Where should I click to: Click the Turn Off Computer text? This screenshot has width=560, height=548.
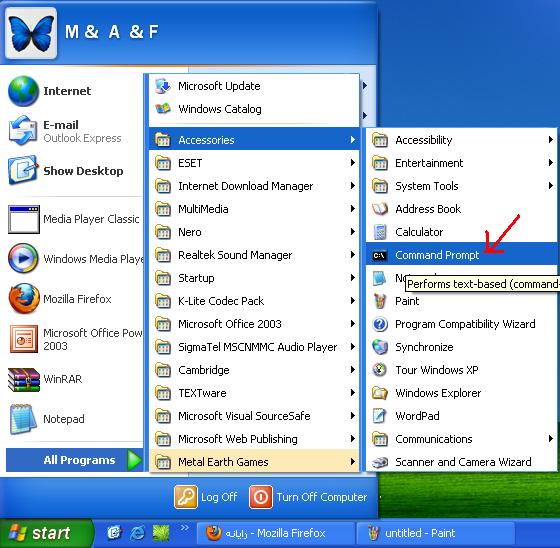pos(322,497)
